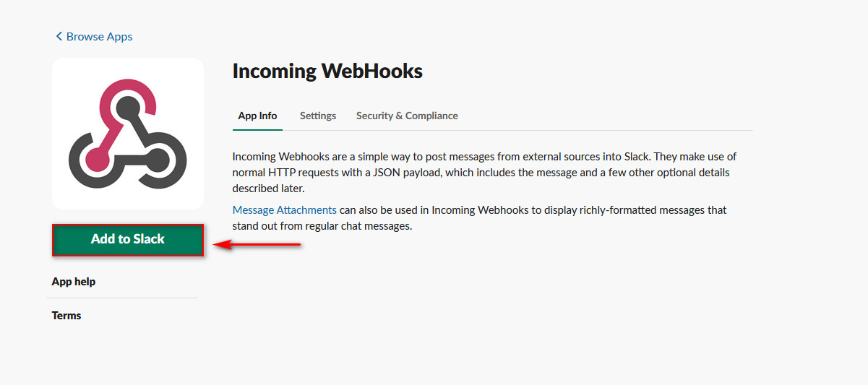The width and height of the screenshot is (868, 385).
Task: Open Security & Compliance tab
Action: 407,116
